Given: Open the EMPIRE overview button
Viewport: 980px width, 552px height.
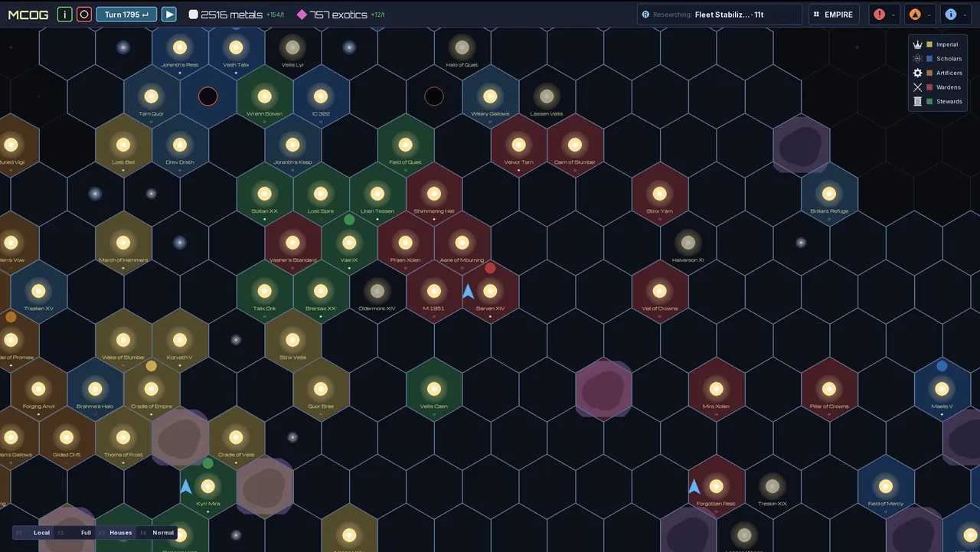Looking at the screenshot, I should coord(834,15).
